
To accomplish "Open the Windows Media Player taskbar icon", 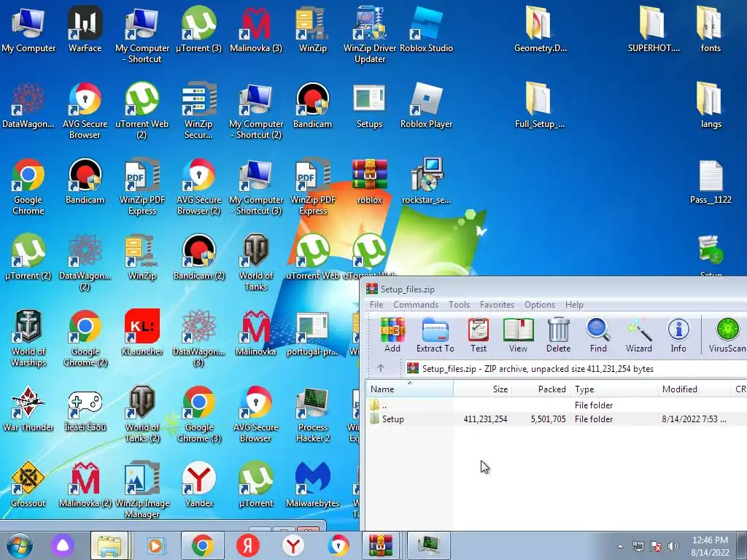I will (x=155, y=545).
